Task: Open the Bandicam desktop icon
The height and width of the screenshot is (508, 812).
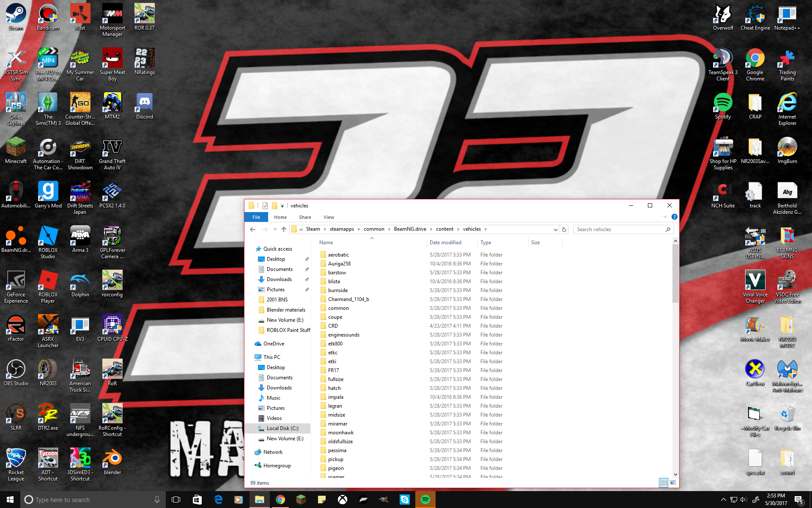Action: click(x=48, y=17)
